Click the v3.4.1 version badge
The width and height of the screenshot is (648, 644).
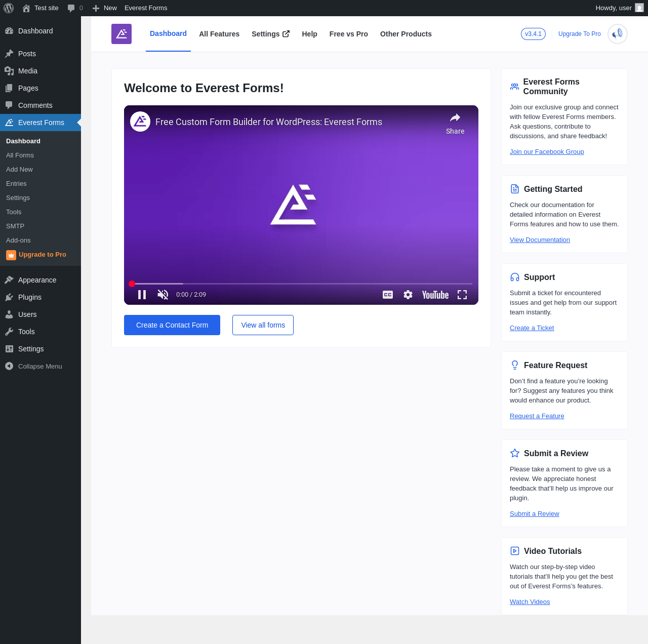coord(534,34)
